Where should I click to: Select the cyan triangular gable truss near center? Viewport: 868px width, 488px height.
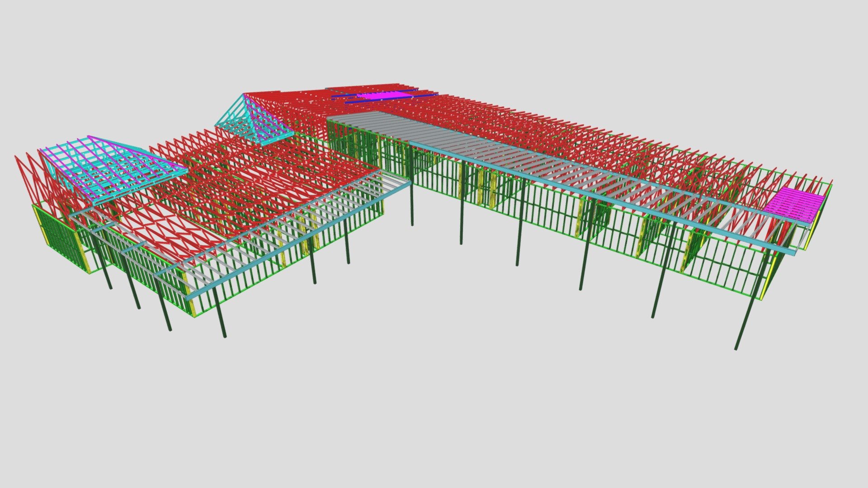[255, 119]
